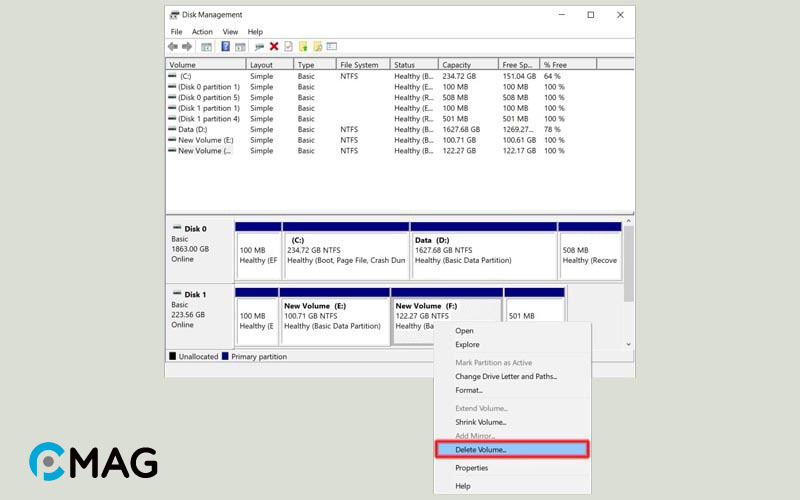Open Help via blue question-mark icon
This screenshot has height=500, width=800.
coord(226,47)
